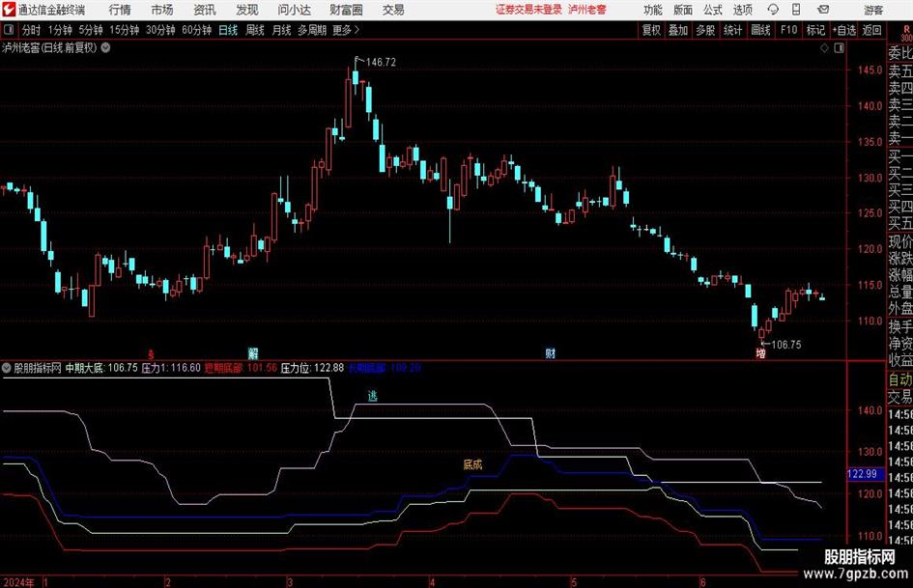Open the mobile phone icon

tap(796, 10)
